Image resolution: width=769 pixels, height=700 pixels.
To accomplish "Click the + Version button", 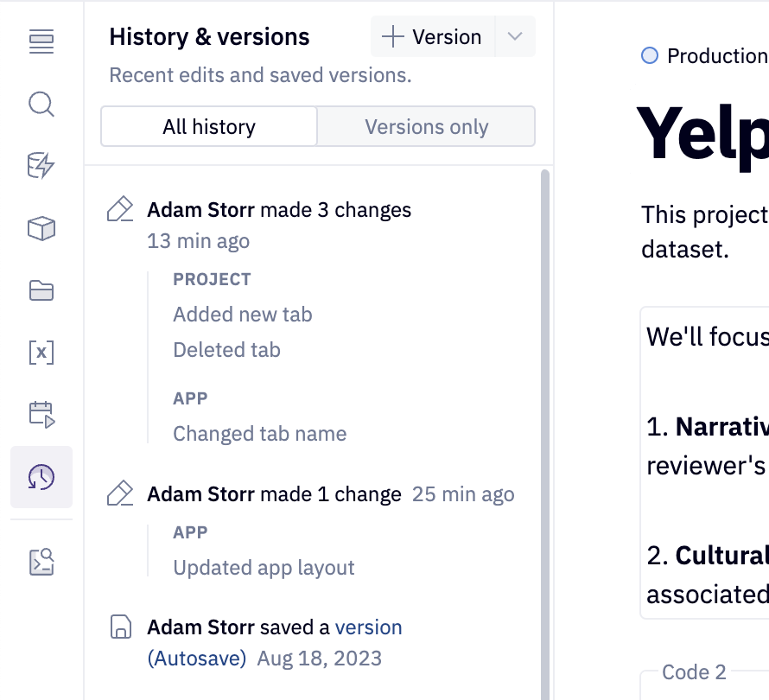I will 432,36.
